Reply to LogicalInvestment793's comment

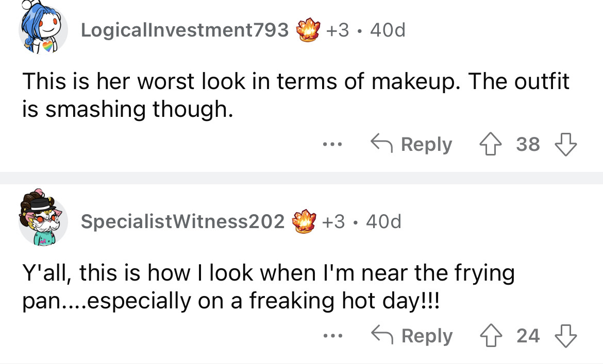(411, 145)
